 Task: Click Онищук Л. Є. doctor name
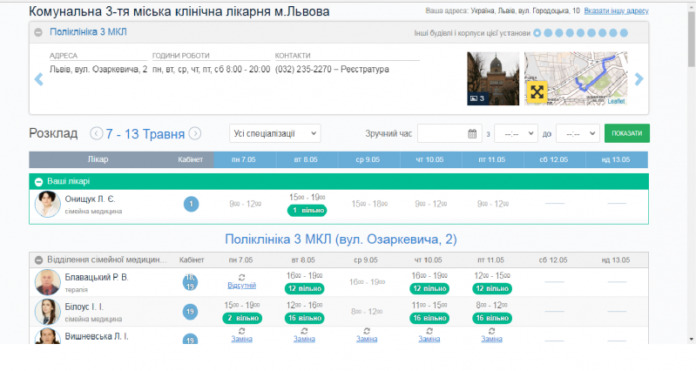click(x=90, y=199)
